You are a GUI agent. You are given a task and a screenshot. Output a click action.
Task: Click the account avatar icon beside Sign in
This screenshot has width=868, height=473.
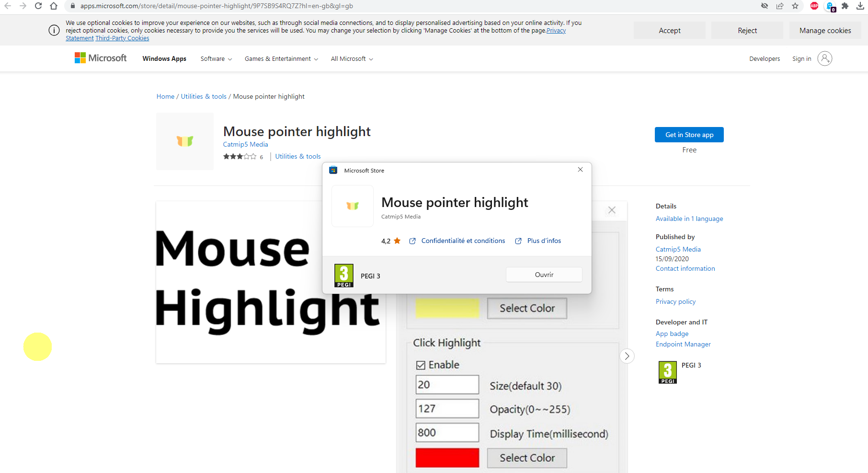tap(824, 58)
